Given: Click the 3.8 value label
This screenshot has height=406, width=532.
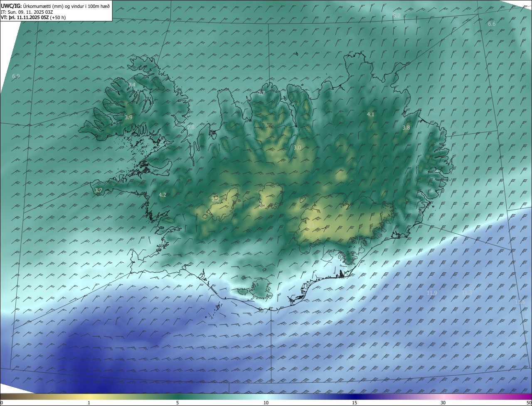Looking at the screenshot, I should pyautogui.click(x=406, y=128).
